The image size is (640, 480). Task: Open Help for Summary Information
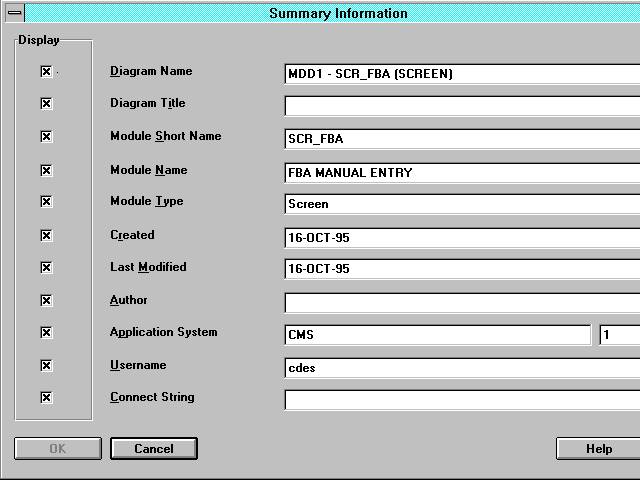598,449
